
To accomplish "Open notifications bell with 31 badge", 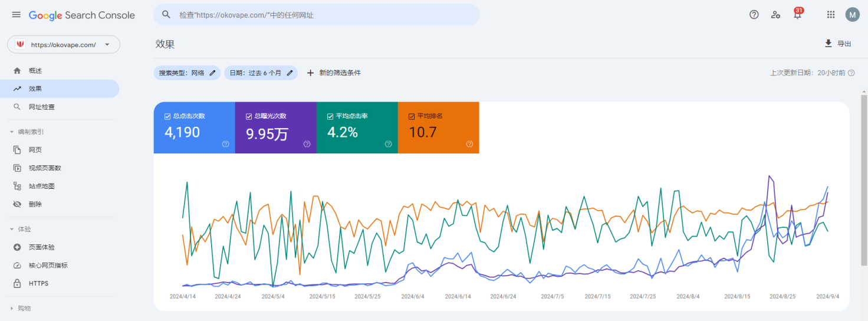I will [798, 14].
